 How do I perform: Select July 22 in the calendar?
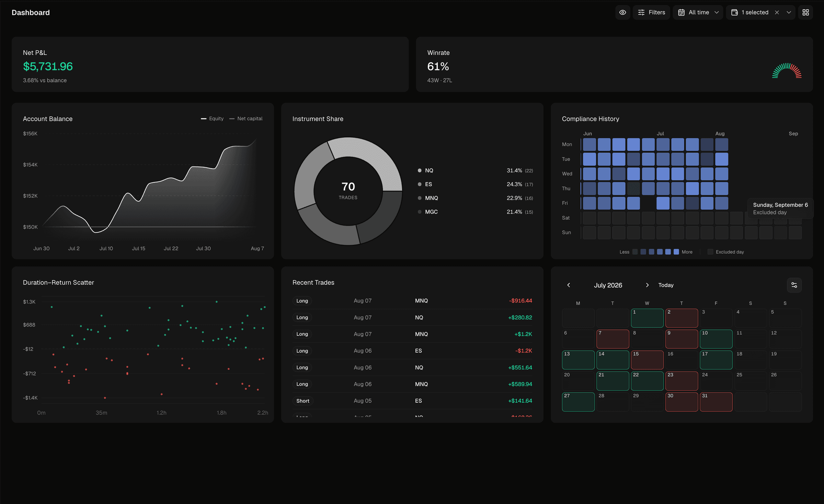tap(647, 381)
